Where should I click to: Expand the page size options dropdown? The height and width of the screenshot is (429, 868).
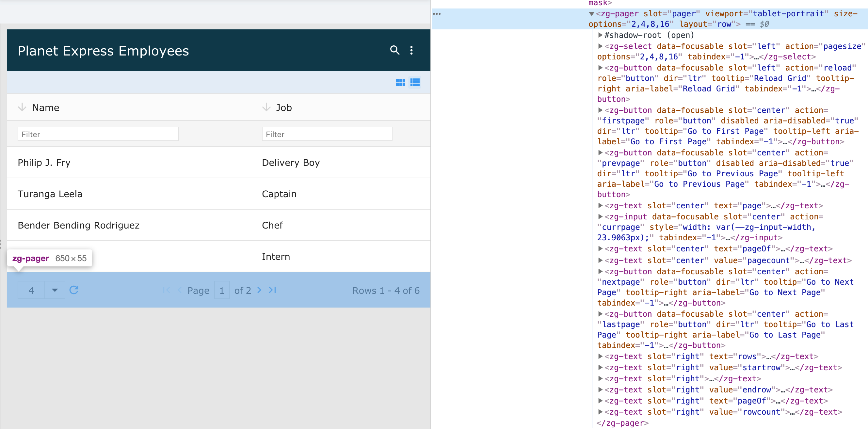[55, 291]
